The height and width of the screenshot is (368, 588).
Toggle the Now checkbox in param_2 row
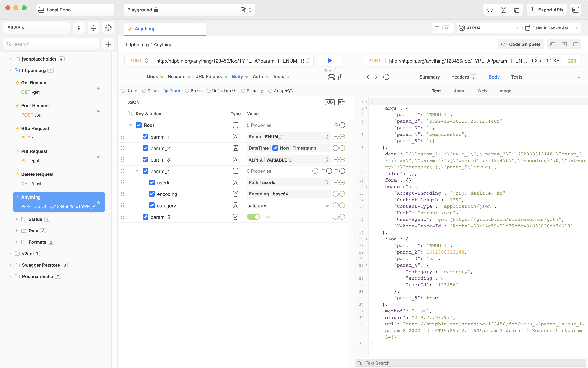(x=275, y=148)
